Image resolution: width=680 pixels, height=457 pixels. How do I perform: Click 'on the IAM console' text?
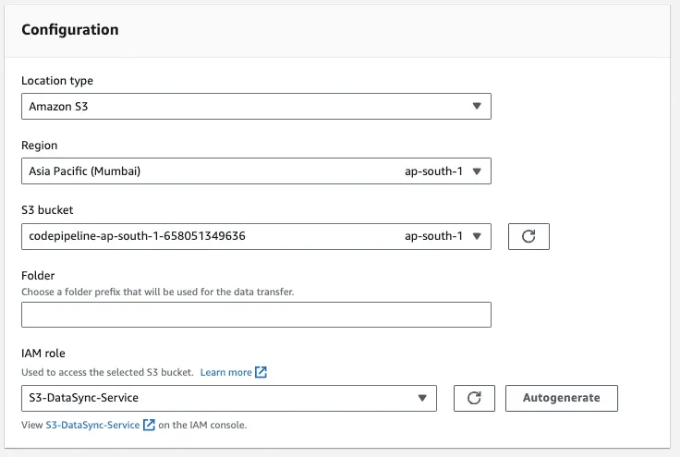[203, 425]
